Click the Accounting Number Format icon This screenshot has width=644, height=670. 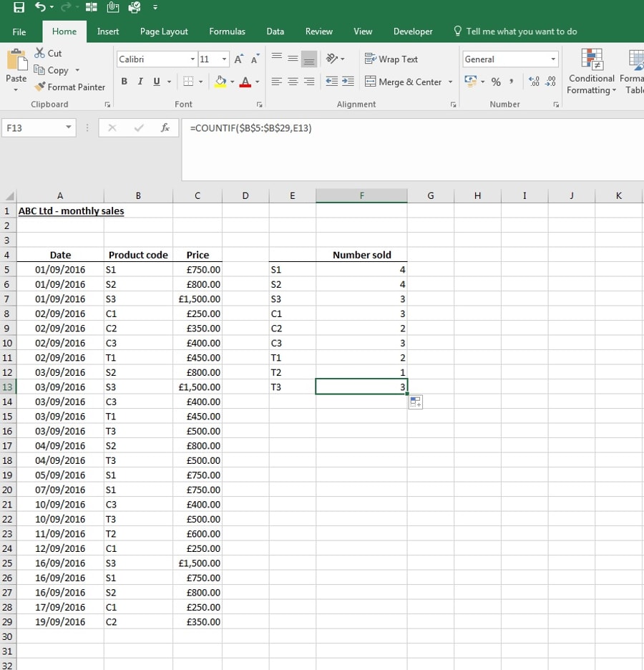(470, 81)
